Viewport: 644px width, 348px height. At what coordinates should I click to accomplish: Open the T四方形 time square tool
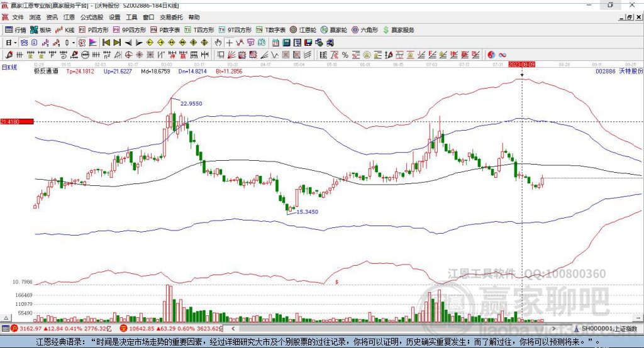click(x=199, y=30)
